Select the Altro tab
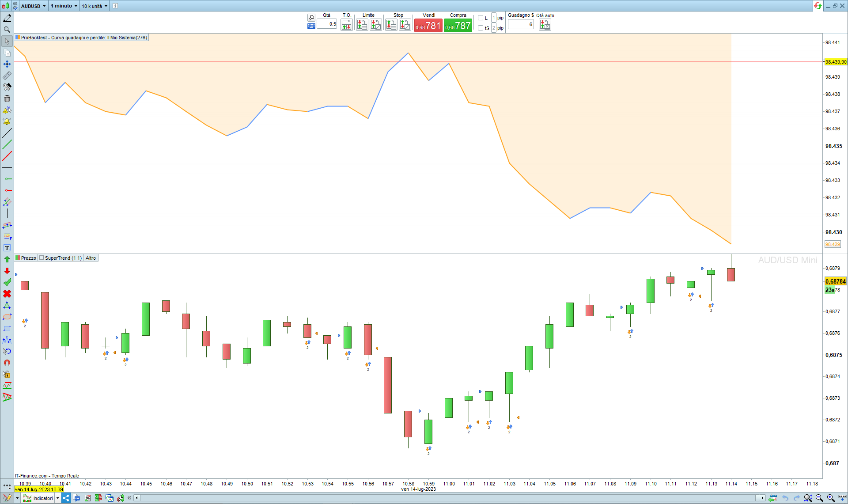 point(91,258)
